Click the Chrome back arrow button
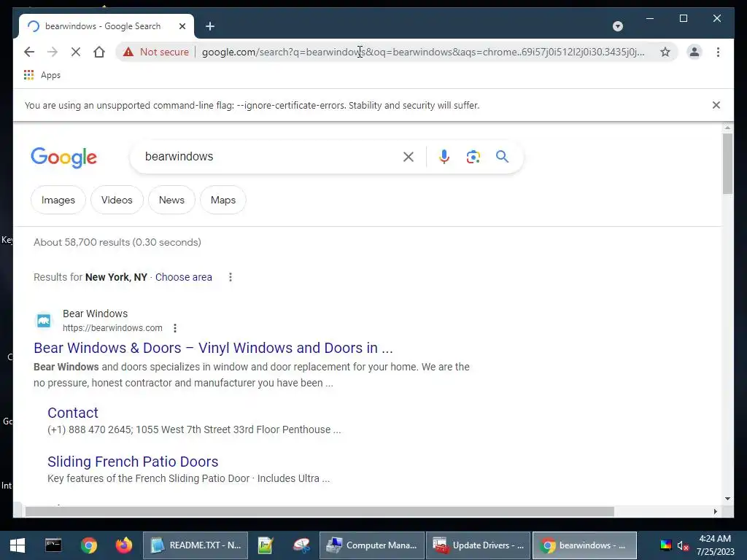Screen dimensions: 747x560 tap(29, 52)
